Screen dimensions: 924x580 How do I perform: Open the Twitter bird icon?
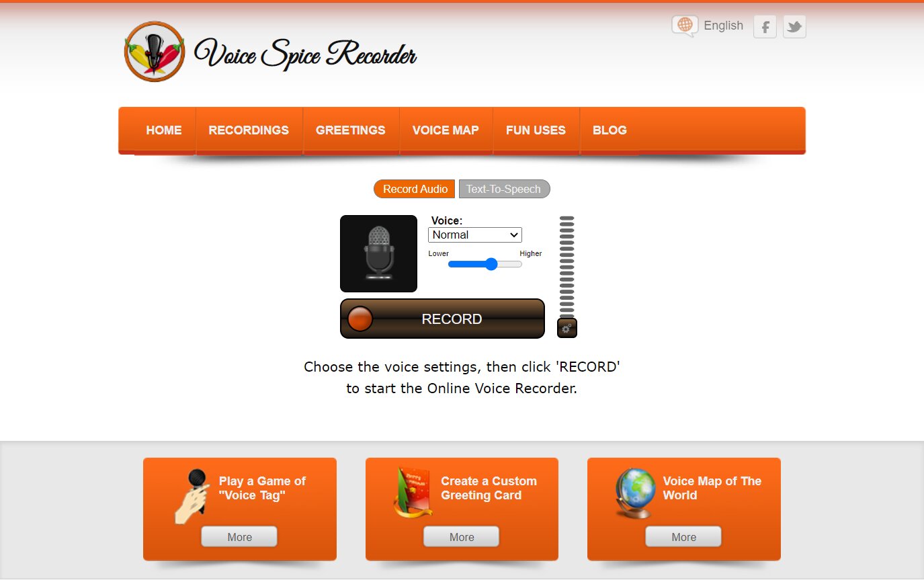point(794,27)
